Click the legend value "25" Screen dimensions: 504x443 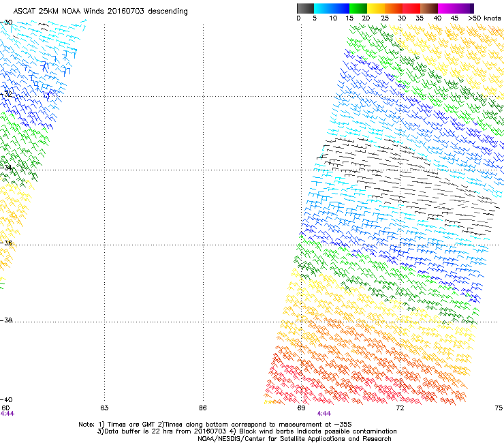point(384,18)
